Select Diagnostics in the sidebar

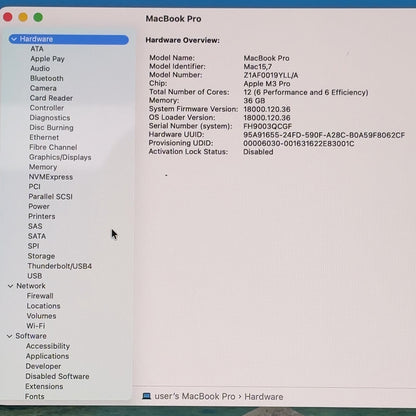coord(50,118)
